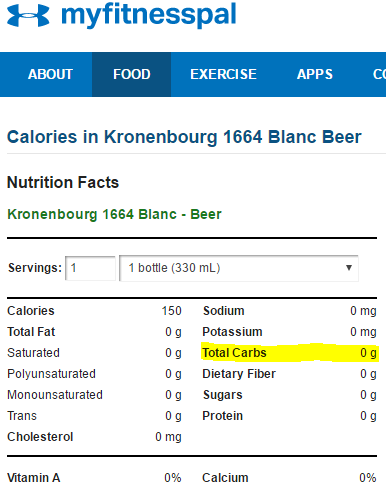The width and height of the screenshot is (386, 482).
Task: Click the highlighted Total Carbs row
Action: (289, 353)
